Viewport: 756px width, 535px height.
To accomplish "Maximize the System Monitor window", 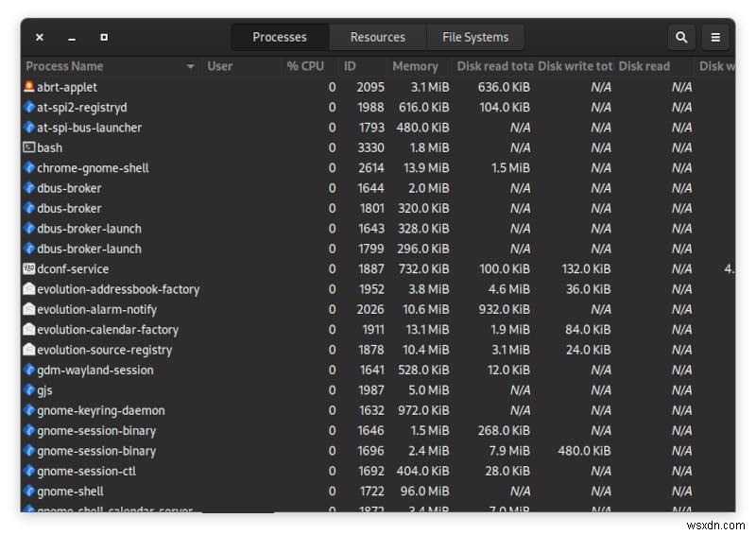I will (104, 37).
